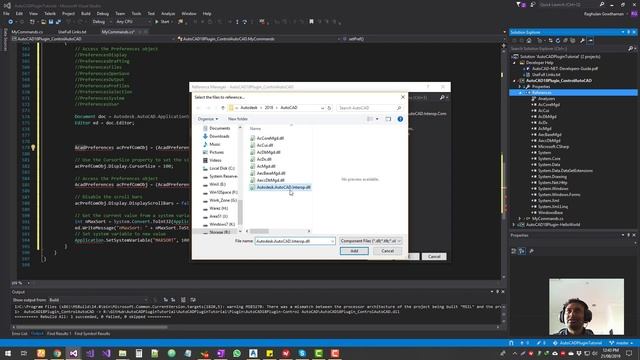The image size is (640, 360).
Task: Open Storage drive in navigation pane
Action: (220, 232)
